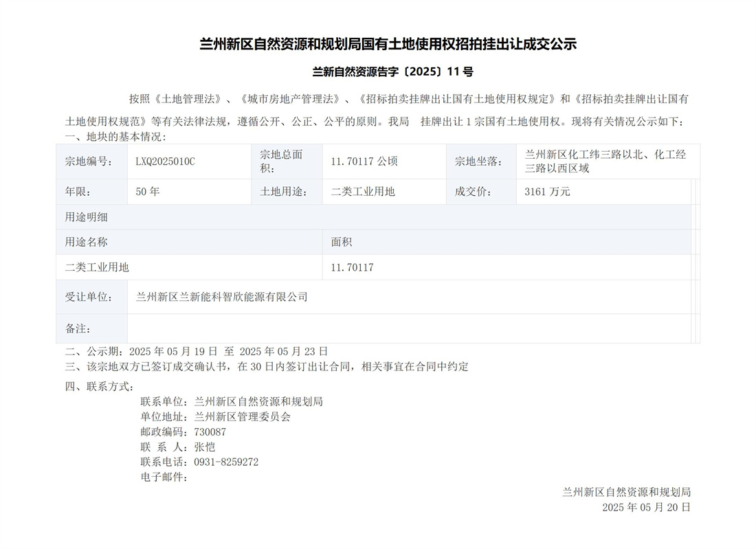This screenshot has height=549, width=756.
Task: Click the signing date 2025年05月20日
Action: coord(645,507)
